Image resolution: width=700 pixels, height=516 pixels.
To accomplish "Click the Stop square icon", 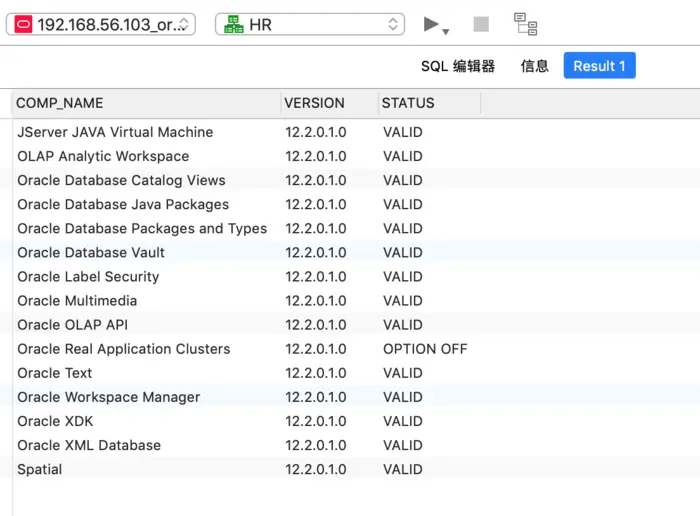I will [481, 24].
